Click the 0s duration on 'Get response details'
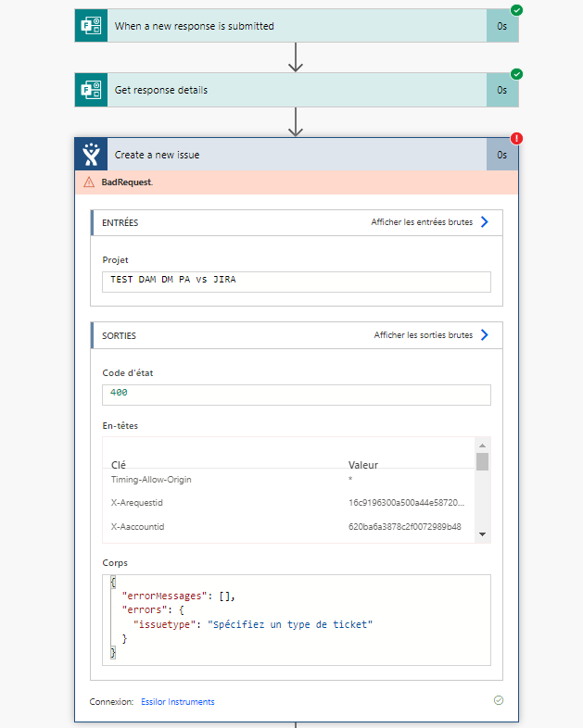Image resolution: width=583 pixels, height=728 pixels. 501,90
